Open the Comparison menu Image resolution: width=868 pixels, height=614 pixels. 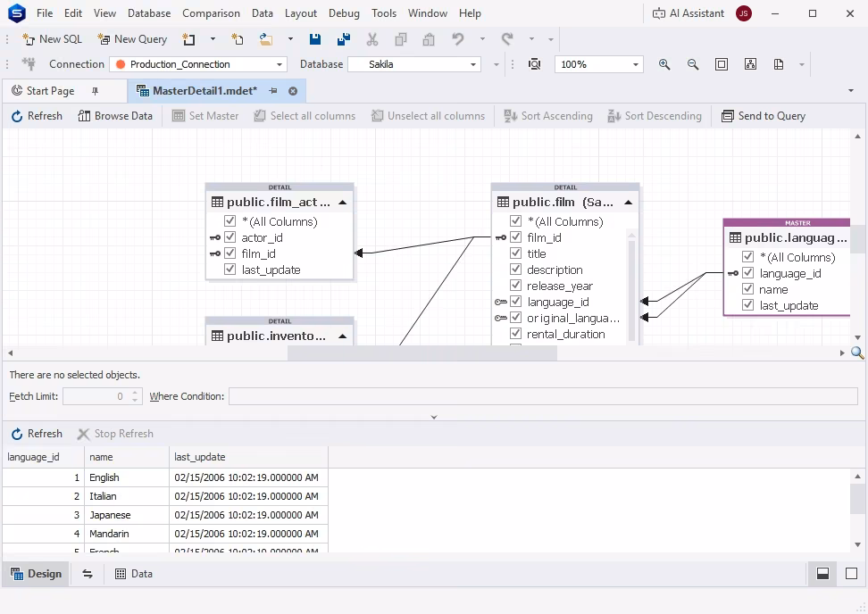(x=211, y=13)
